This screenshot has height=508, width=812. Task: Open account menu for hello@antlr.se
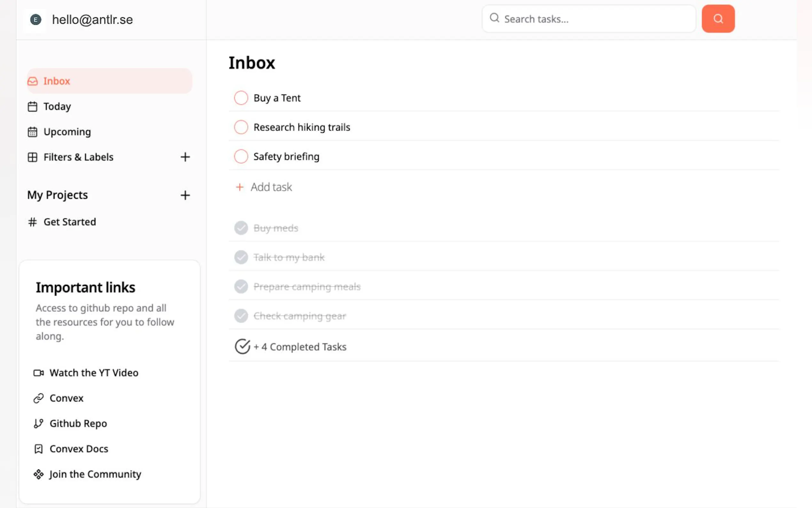coord(92,20)
